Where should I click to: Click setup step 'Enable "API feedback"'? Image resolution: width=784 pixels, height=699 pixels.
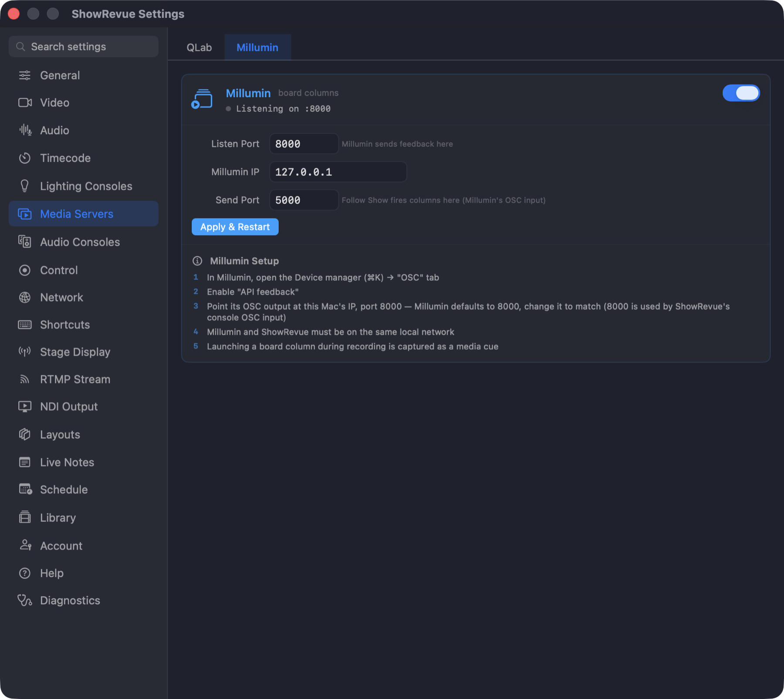pos(253,292)
